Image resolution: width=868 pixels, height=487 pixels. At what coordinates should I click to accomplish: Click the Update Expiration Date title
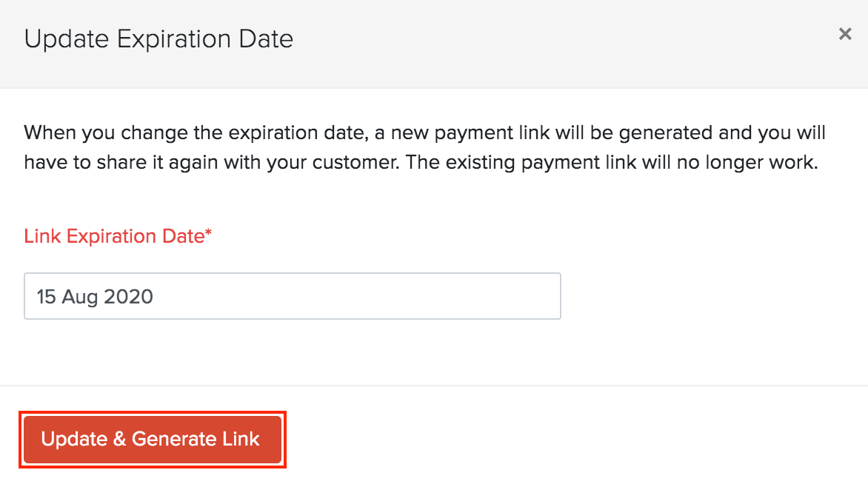[158, 38]
